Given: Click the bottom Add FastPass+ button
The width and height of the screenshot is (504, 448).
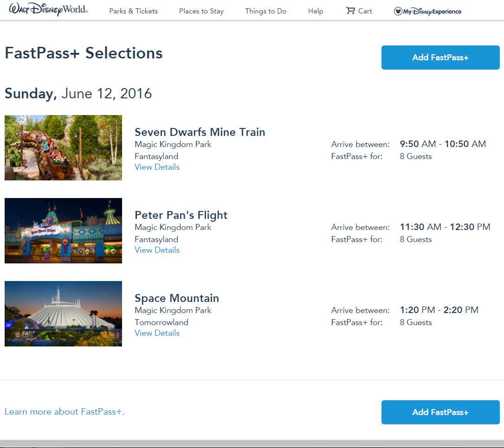Looking at the screenshot, I should tap(440, 412).
